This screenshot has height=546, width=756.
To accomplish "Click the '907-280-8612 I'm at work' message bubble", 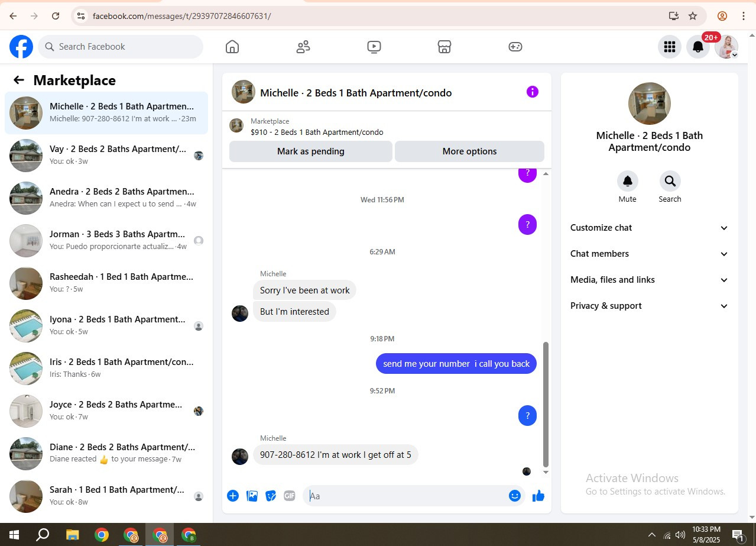I will (x=336, y=455).
